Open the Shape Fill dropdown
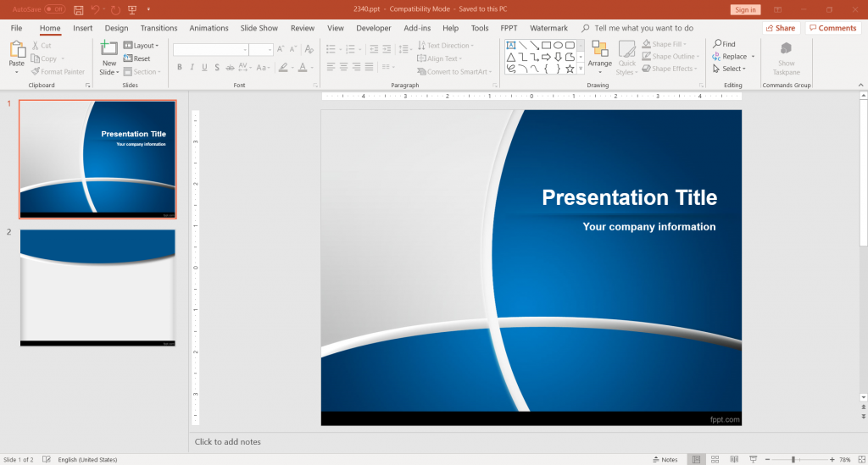 click(x=665, y=44)
